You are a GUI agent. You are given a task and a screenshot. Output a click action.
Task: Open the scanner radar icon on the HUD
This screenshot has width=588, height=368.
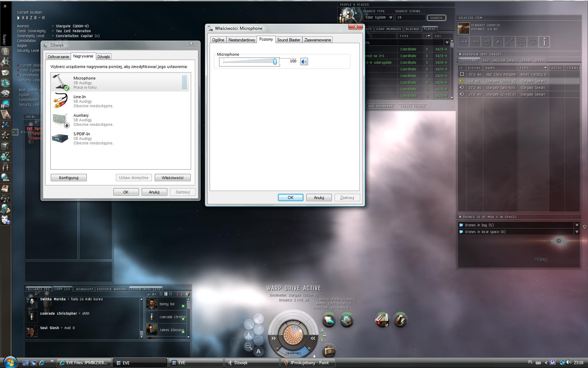pos(258,329)
